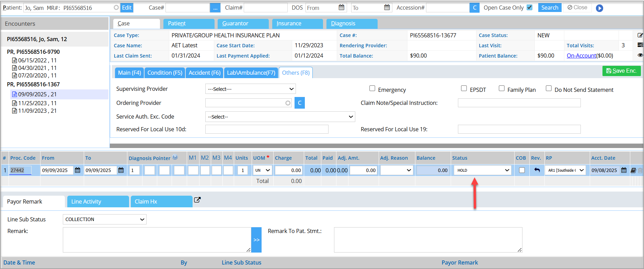Check the Emergency checkbox

(372, 88)
